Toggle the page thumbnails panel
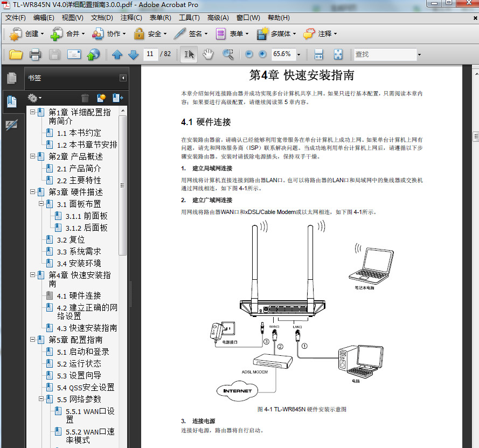This screenshot has width=479, height=448. click(12, 78)
